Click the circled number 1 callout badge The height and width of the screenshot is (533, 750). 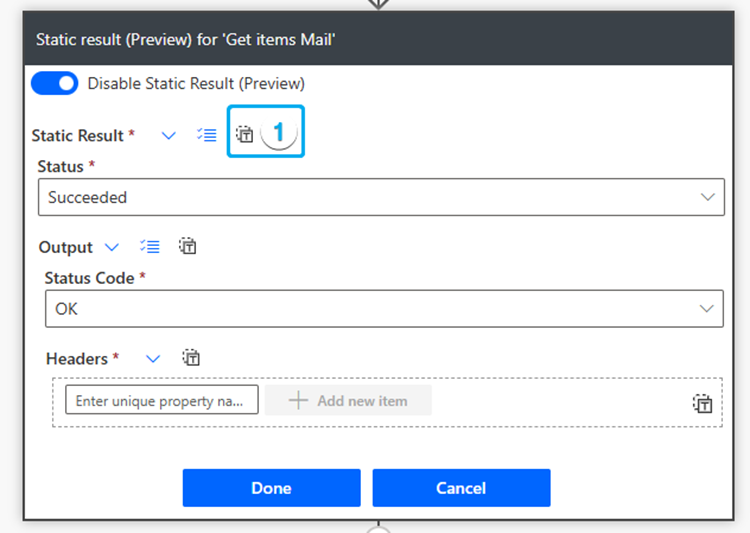[x=280, y=133]
